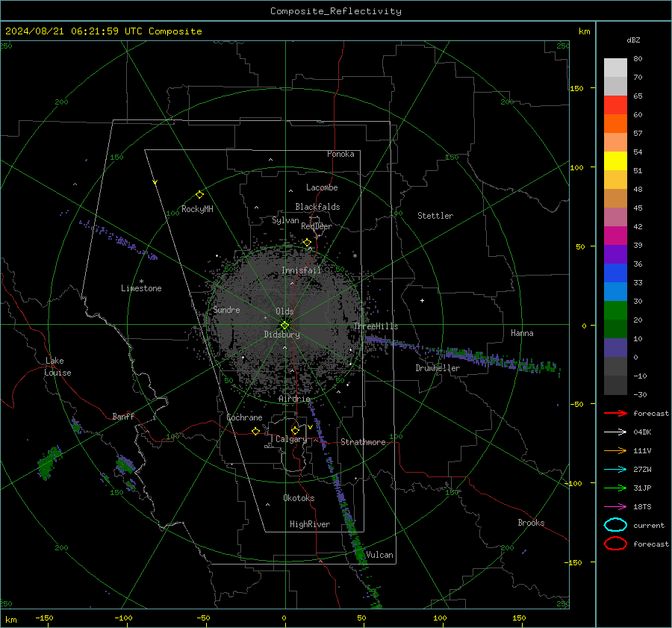Viewport: 672px width, 628px height.
Task: Click the RedDeer label
Action: coord(317,226)
